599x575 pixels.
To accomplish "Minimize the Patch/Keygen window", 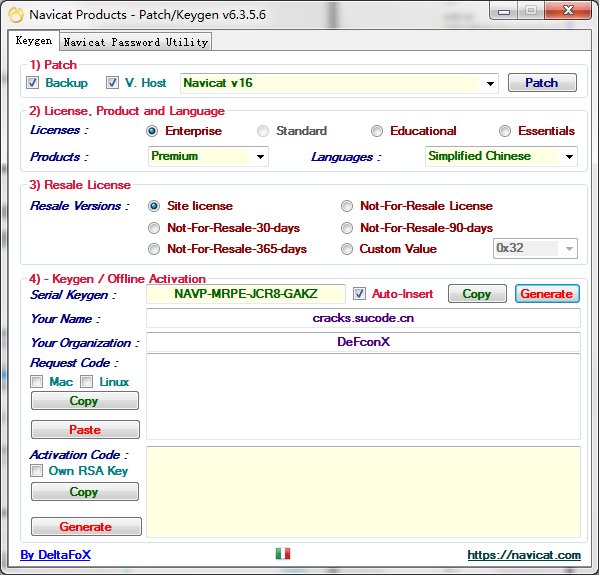I will click(x=504, y=10).
